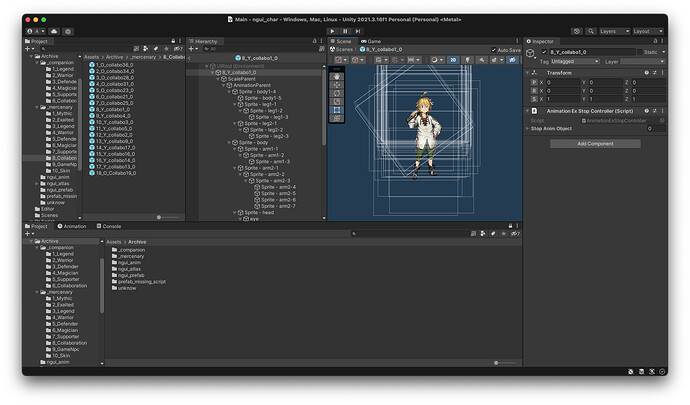Select Sprite - head in Hierarchy
The image size is (690, 405).
259,213
